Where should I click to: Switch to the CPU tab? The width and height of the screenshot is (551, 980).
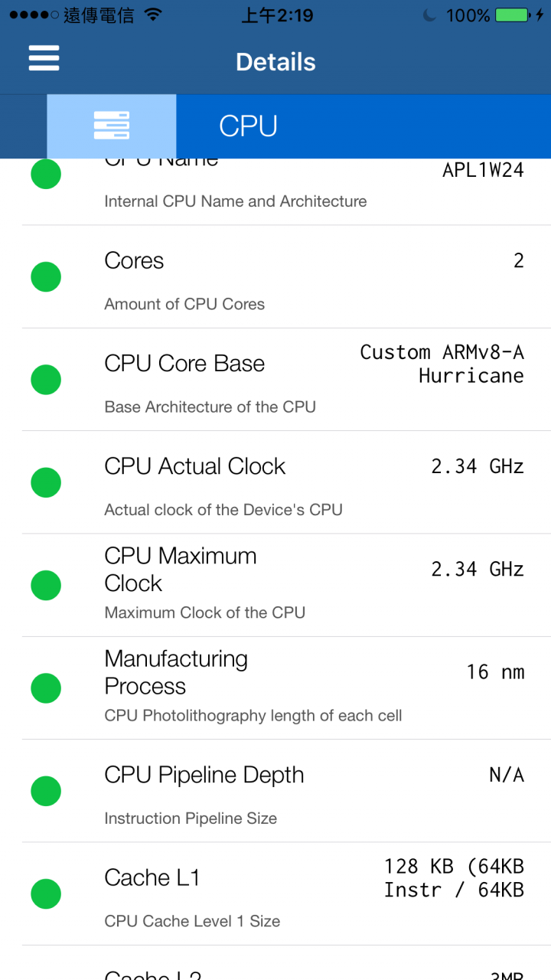point(248,126)
